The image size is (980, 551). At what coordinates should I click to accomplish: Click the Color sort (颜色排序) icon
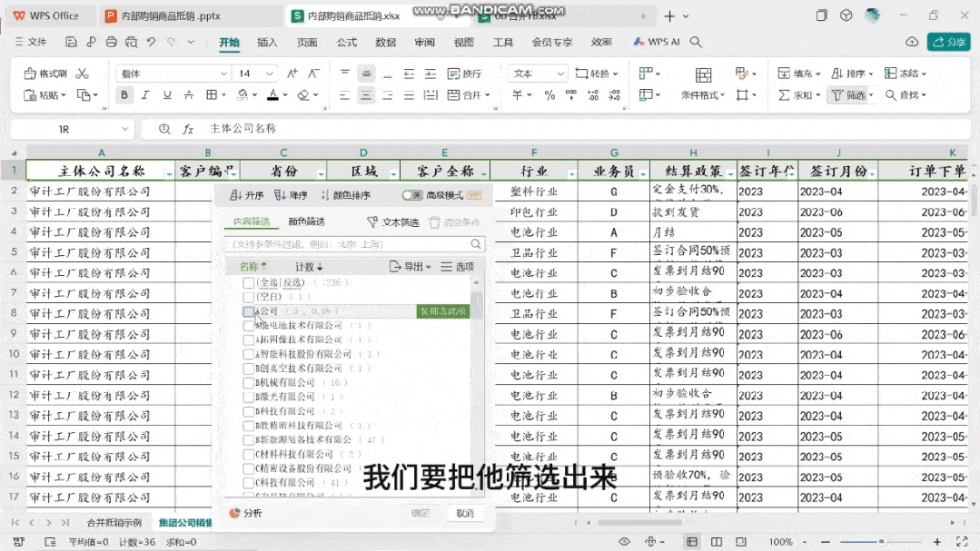point(325,195)
